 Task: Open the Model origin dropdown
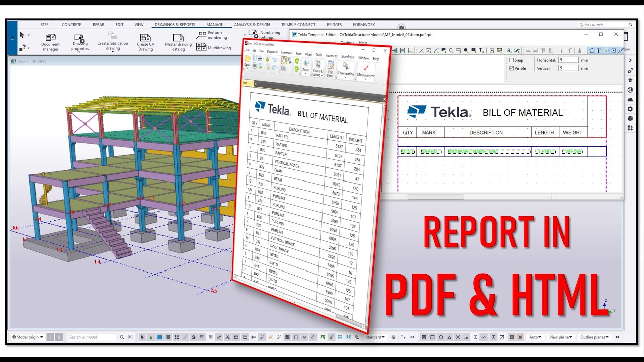[x=27, y=337]
